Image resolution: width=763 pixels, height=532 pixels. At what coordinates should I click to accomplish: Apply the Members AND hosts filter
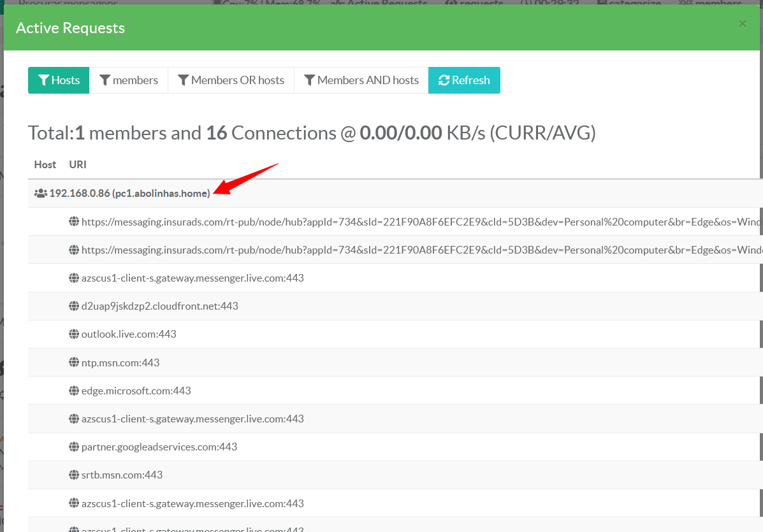coord(361,80)
